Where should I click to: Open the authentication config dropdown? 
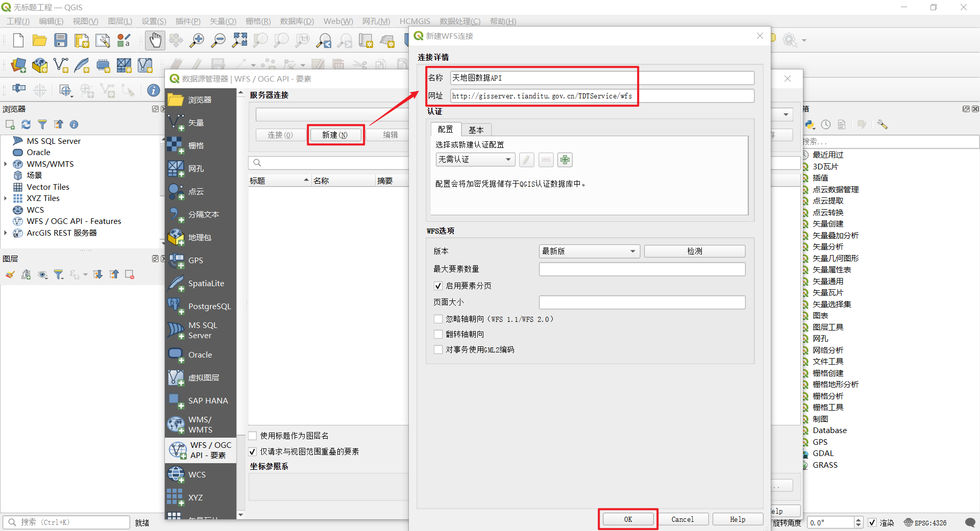point(475,160)
